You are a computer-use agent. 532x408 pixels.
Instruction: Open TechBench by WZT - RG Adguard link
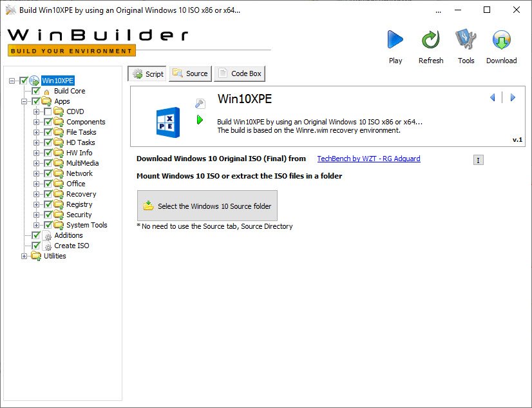tap(369, 159)
